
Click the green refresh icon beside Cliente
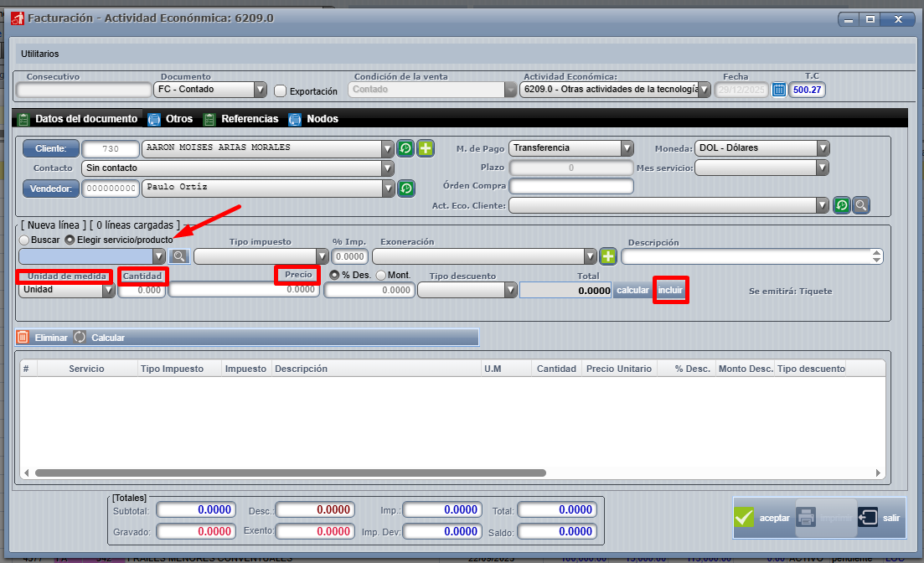coord(405,148)
